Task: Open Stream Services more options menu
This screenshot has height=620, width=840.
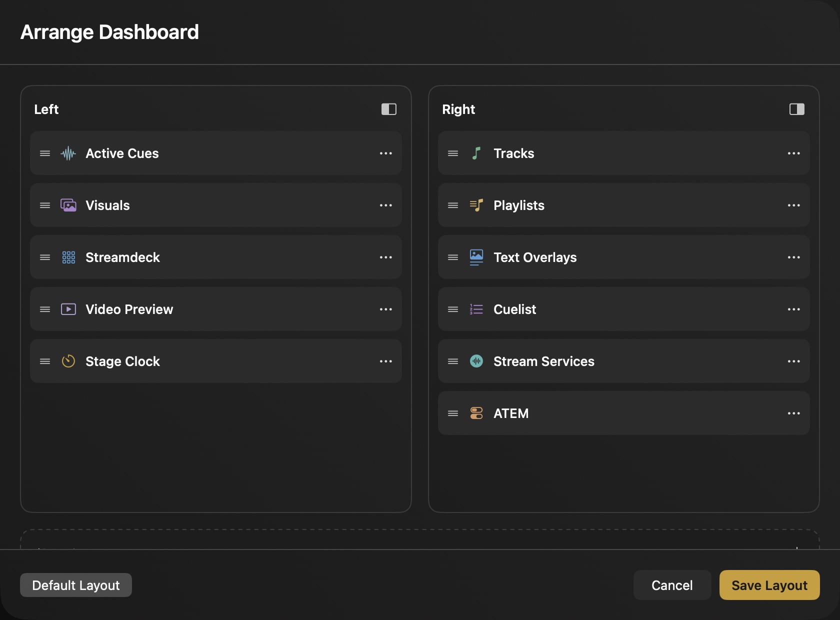Action: 794,361
